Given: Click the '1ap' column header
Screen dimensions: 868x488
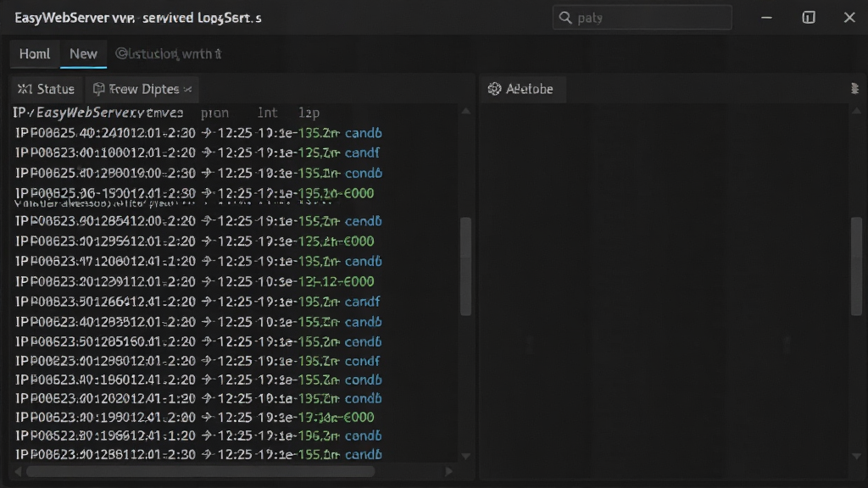Looking at the screenshot, I should point(309,113).
